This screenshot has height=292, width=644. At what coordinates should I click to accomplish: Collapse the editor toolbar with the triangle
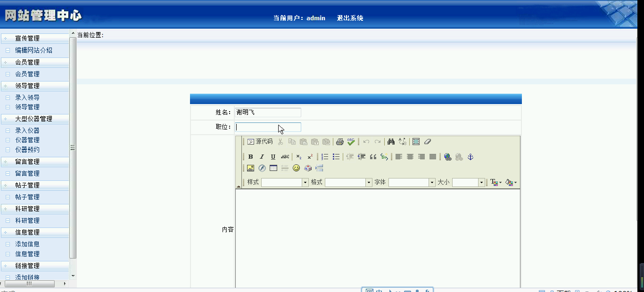(239, 187)
